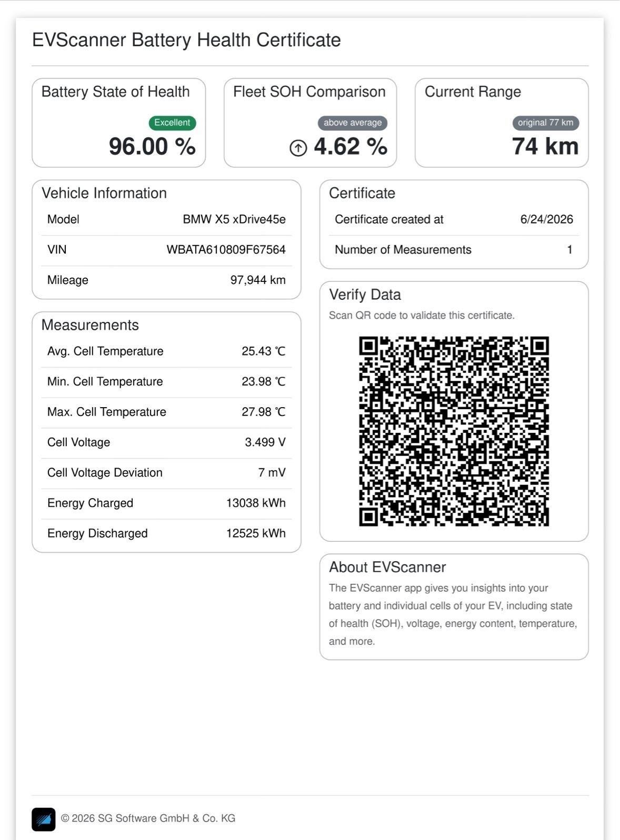Click the Measurements panel heading
This screenshot has width=620, height=840.
pyautogui.click(x=90, y=325)
